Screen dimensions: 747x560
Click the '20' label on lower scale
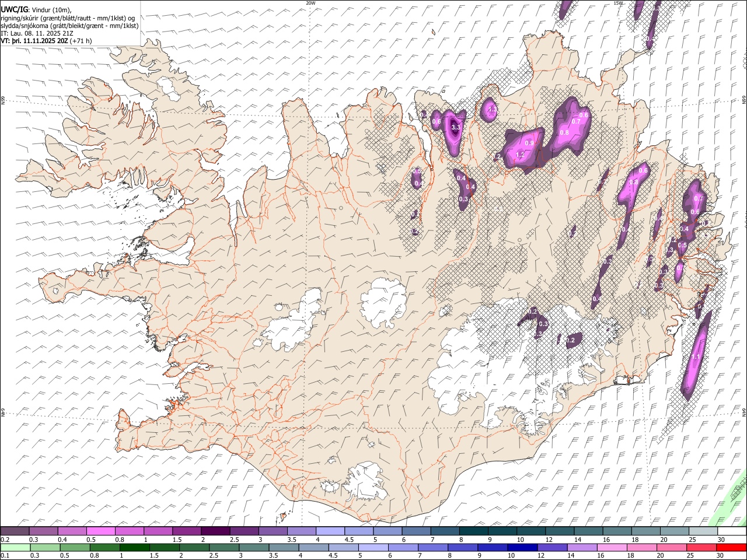click(660, 555)
